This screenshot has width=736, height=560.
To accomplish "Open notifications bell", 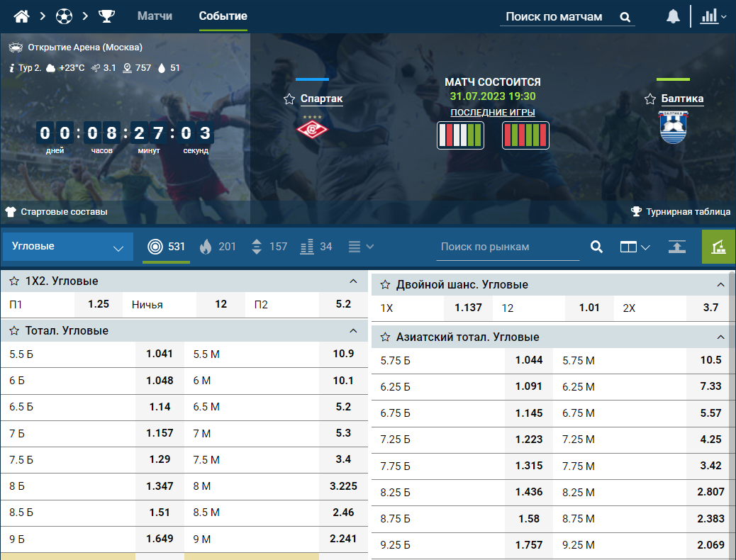I will [x=673, y=16].
